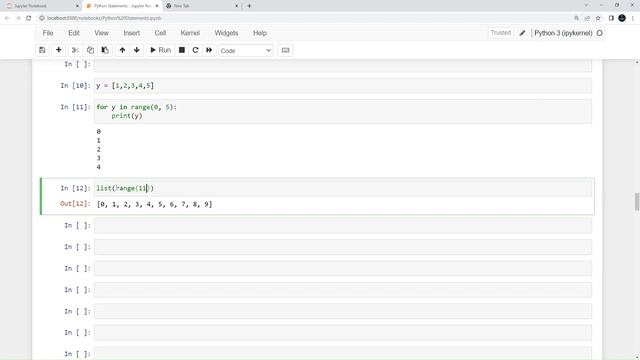Insert a new cell below with plus icon
This screenshot has width=640, height=360.
coord(58,50)
